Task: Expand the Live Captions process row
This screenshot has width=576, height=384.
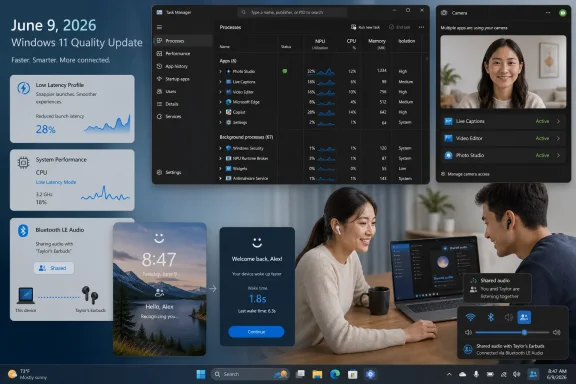Action: click(x=220, y=82)
